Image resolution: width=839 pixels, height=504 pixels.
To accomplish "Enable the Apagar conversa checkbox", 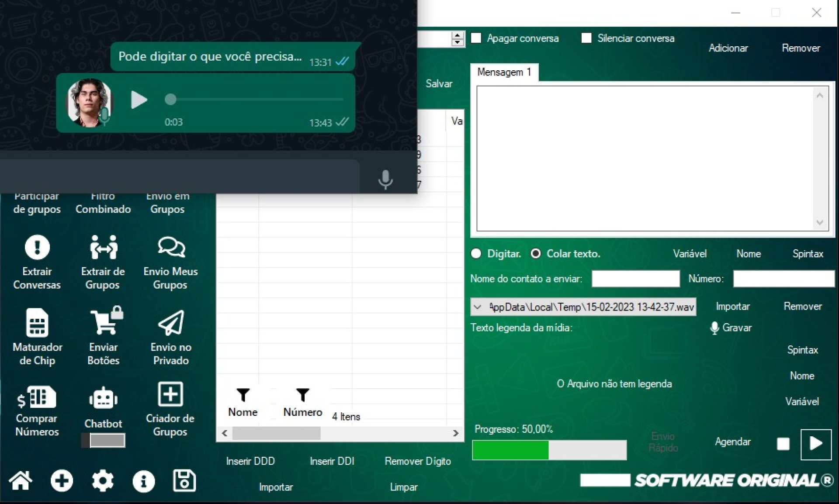I will [476, 38].
